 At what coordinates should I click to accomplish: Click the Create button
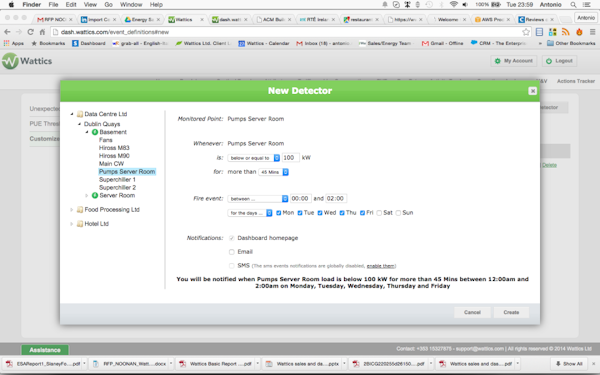point(511,312)
